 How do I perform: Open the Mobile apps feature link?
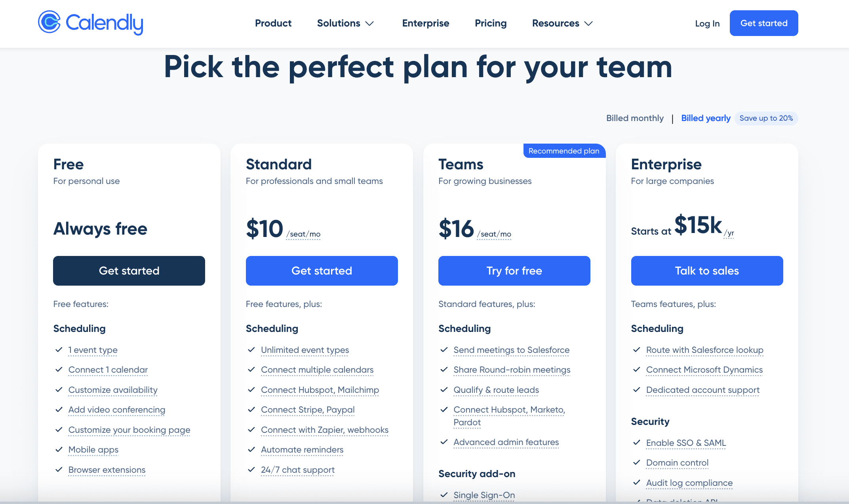(93, 449)
